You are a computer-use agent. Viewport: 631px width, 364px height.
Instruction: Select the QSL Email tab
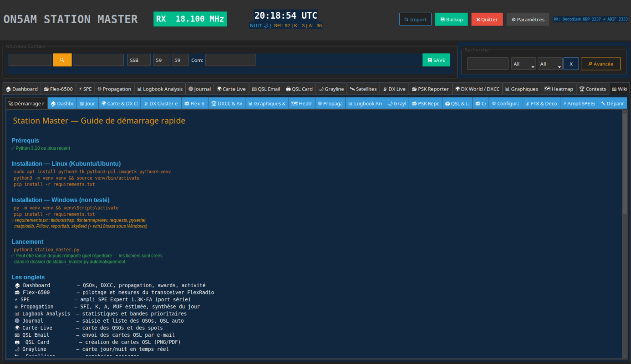[266, 89]
